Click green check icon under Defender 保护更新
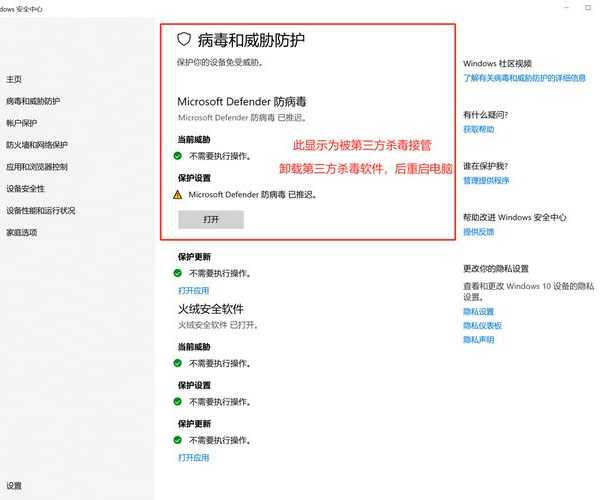The image size is (600, 500). pos(178,273)
